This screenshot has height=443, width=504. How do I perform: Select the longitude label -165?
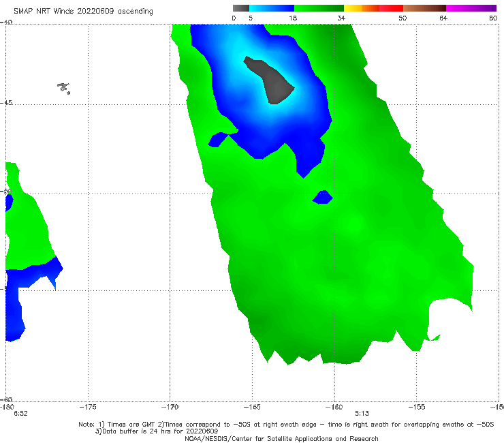(x=252, y=407)
